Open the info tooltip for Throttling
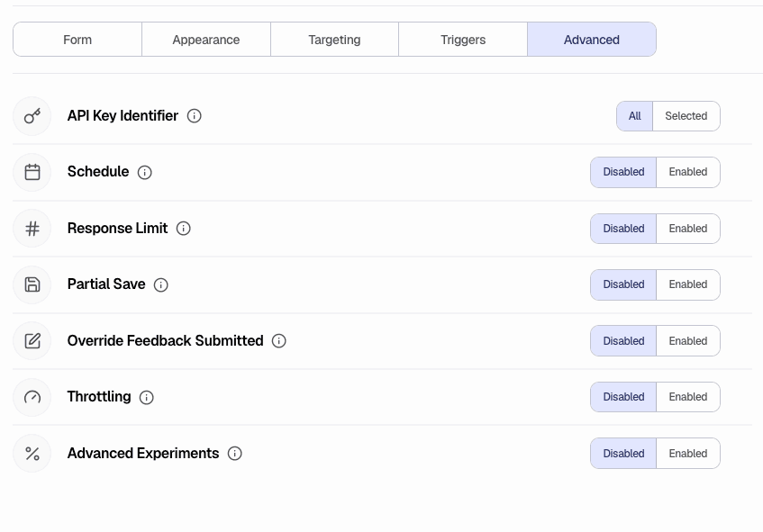763x532 pixels. (x=145, y=397)
